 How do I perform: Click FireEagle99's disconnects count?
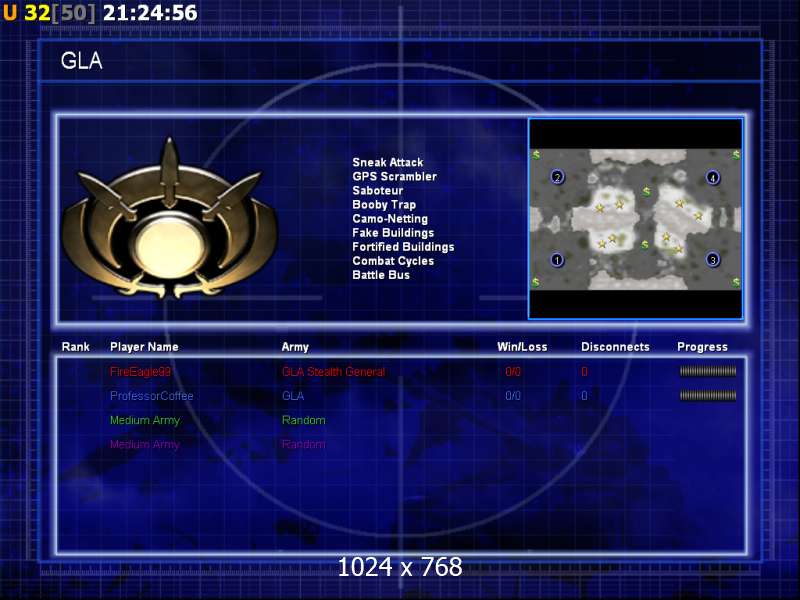pos(584,372)
